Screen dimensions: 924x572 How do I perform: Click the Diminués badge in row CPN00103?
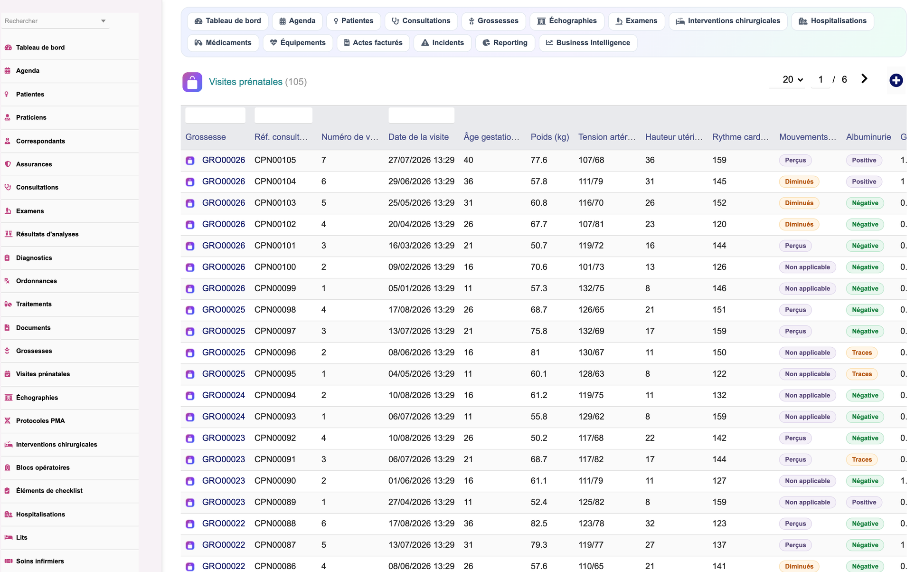799,203
